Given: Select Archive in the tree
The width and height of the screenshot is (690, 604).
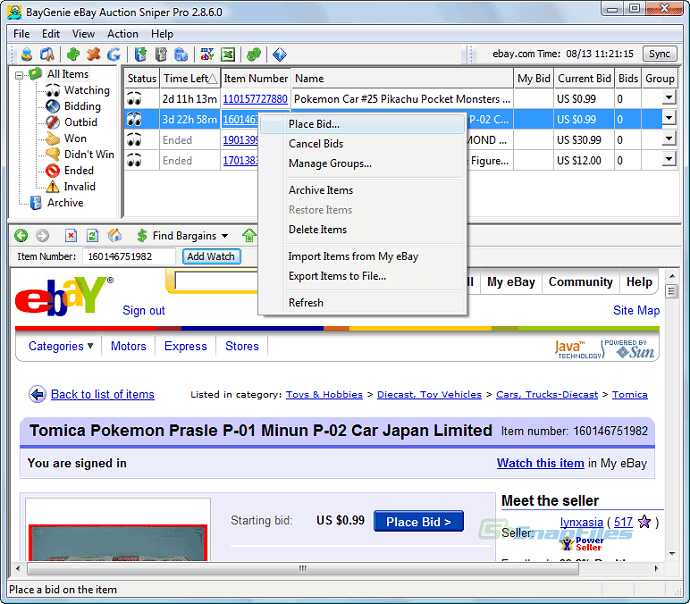Looking at the screenshot, I should (65, 203).
